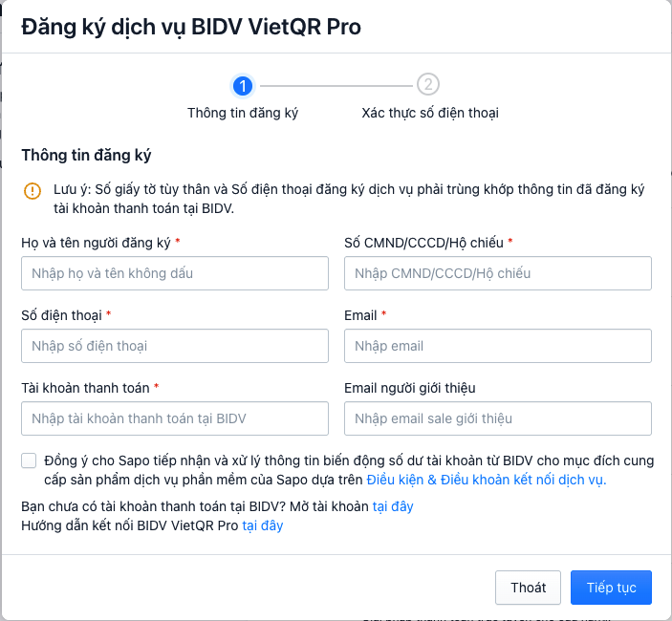Open the 'tại đây' VietQR Pro connection guide link
This screenshot has height=621, width=672.
click(x=262, y=525)
